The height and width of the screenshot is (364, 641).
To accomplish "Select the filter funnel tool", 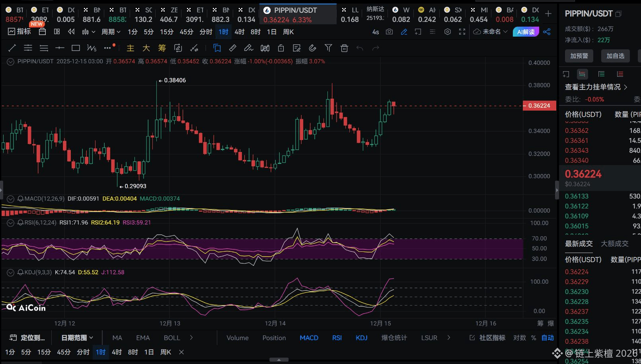I will tap(328, 48).
